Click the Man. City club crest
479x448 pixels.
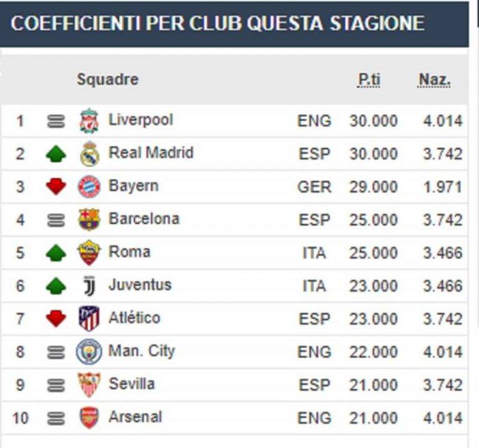click(x=89, y=352)
